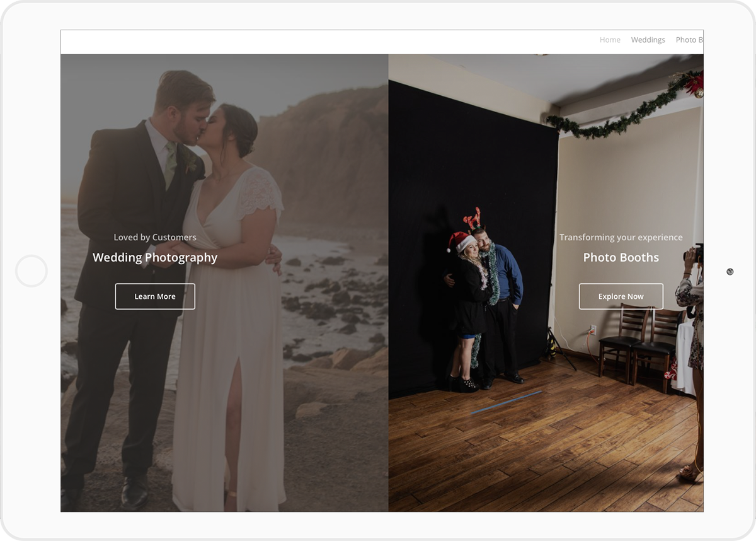Click the Learn More button
Screen dimensions: 756x541
[x=155, y=296]
